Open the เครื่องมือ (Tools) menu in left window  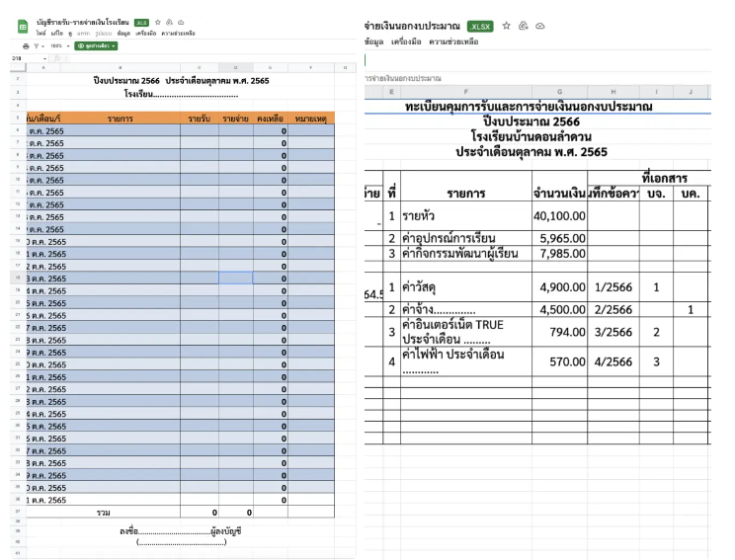point(146,34)
